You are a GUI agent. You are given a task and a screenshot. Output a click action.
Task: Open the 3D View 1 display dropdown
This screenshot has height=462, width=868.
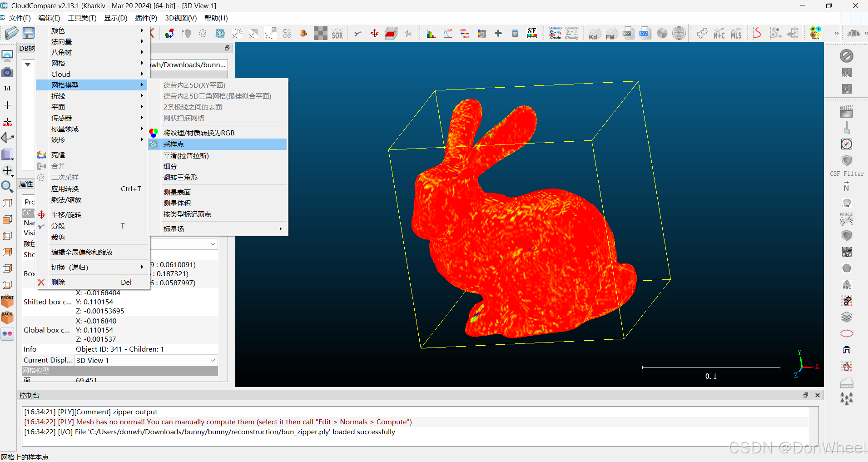(146, 360)
